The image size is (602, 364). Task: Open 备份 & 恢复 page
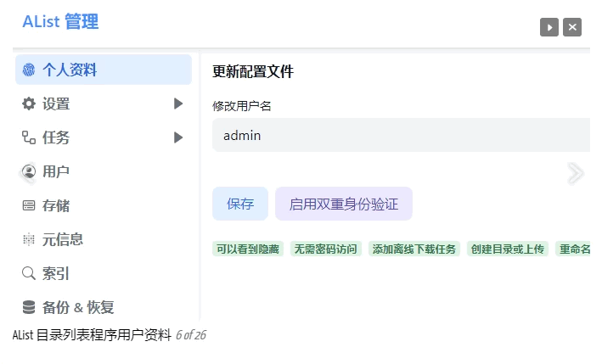104,307
